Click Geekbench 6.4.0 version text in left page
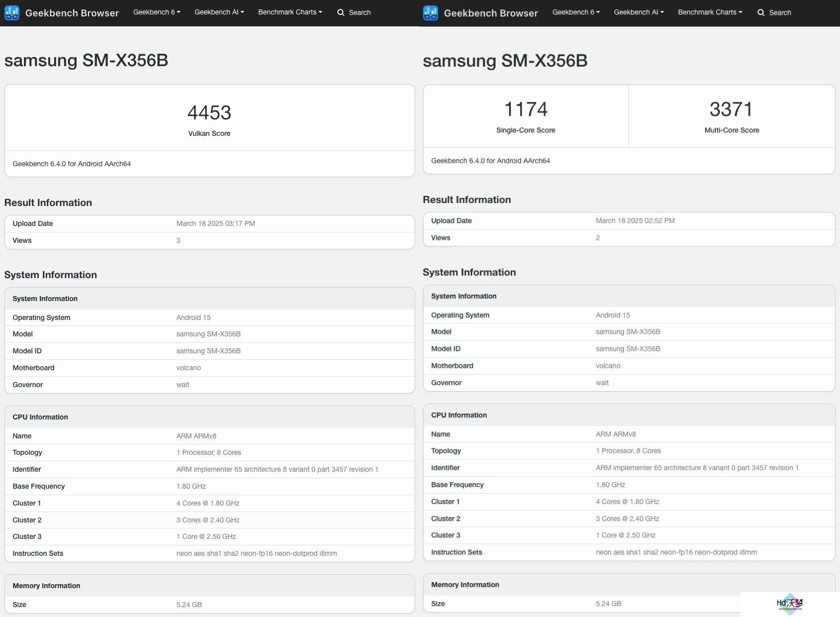This screenshot has height=617, width=840. coord(72,164)
